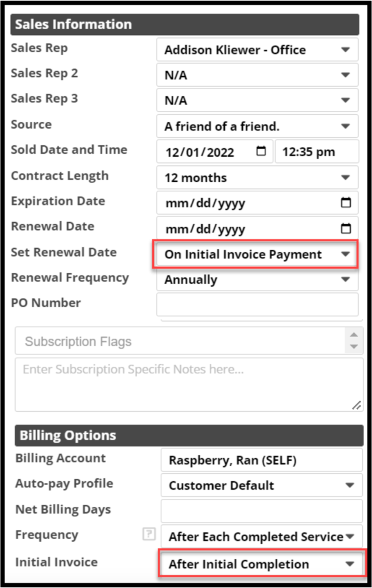Open Auto-pay Profile dropdown
The image size is (372, 588).
coord(261,485)
